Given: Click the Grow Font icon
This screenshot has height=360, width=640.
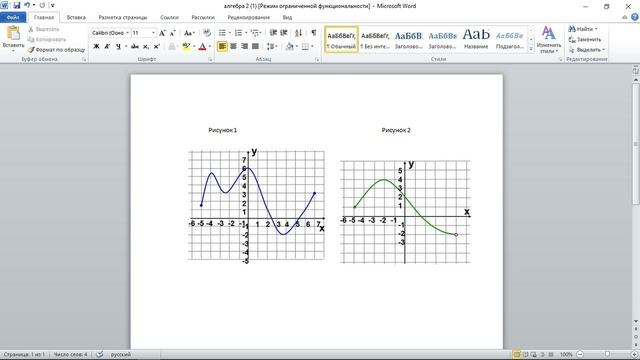Looking at the screenshot, I should 162,33.
